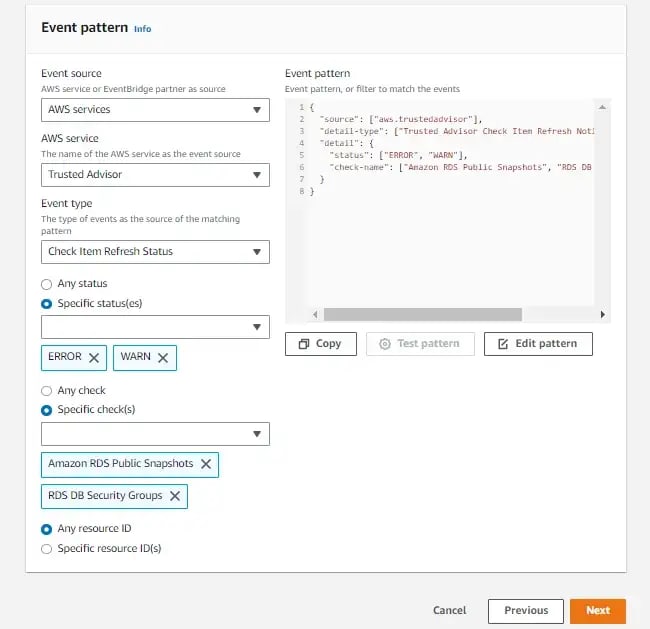
Task: Click the Test pattern button
Action: pyautogui.click(x=420, y=344)
